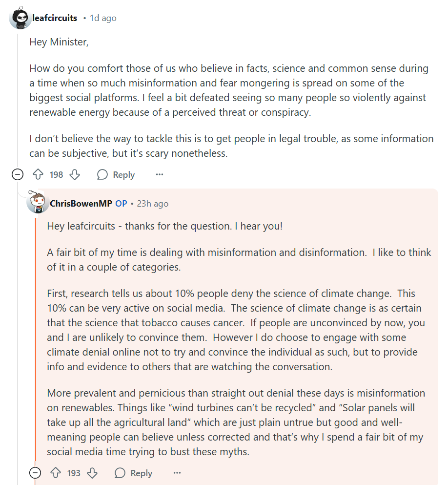This screenshot has width=448, height=485.
Task: Click leafcircuits avatar image
Action: 20,18
